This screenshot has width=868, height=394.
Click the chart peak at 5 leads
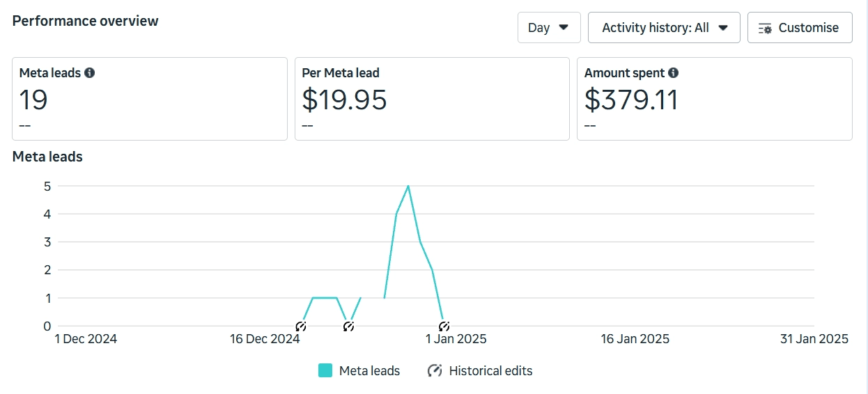[408, 186]
